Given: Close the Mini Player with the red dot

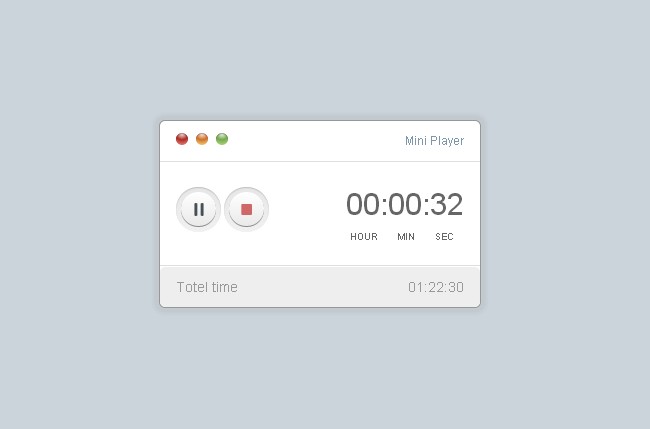Looking at the screenshot, I should click(x=182, y=139).
